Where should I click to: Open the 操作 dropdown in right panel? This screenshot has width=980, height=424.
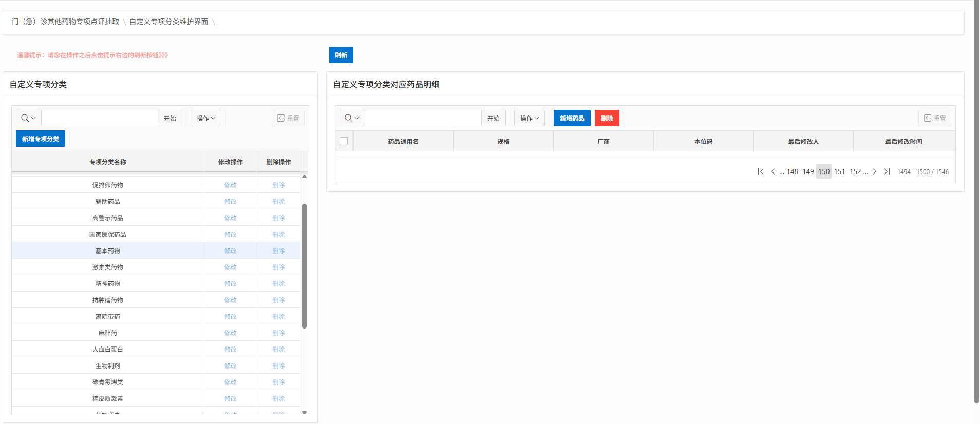pos(530,118)
